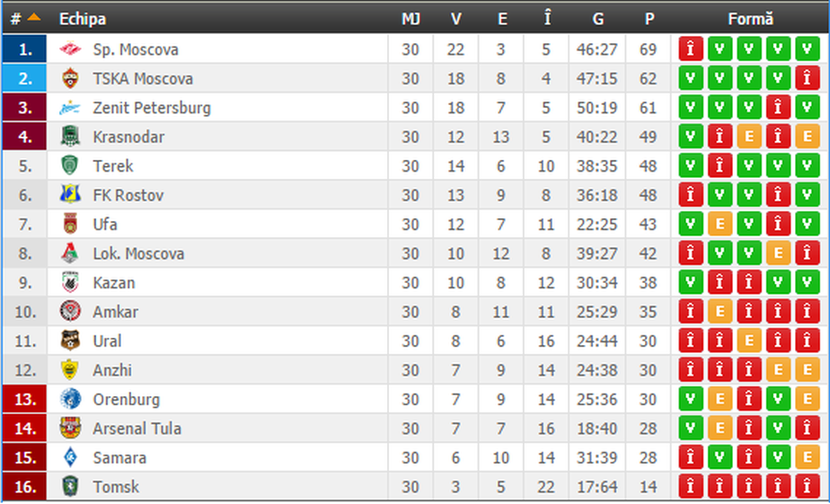Click the Sp. Moscova club crest
830x504 pixels.
(70, 49)
